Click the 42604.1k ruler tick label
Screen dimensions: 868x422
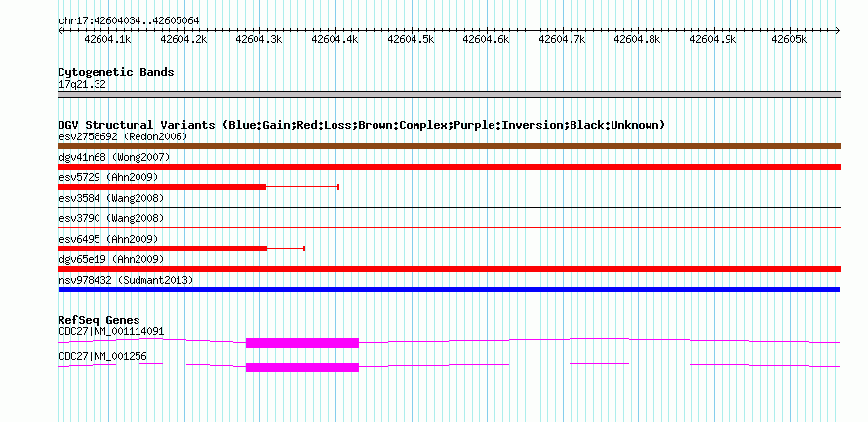click(107, 39)
